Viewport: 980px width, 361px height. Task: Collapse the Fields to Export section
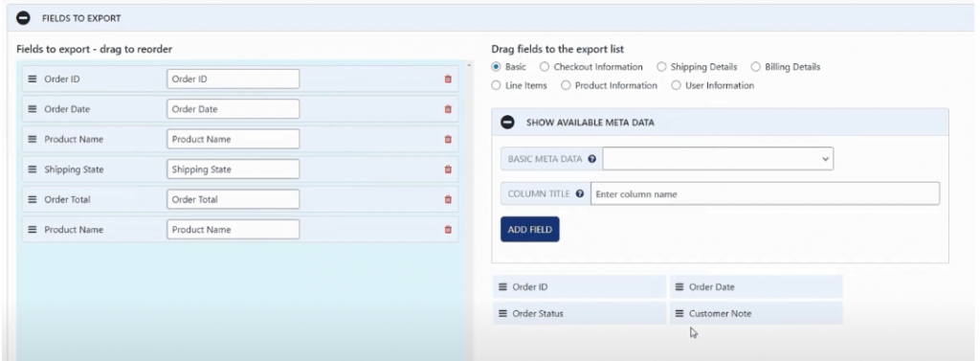[23, 18]
